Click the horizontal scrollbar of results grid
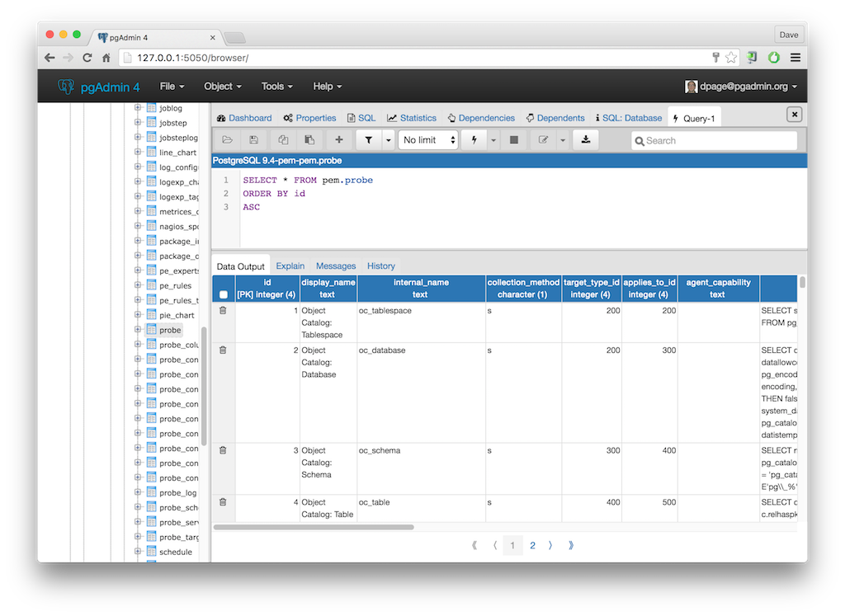This screenshot has width=845, height=616. click(x=314, y=527)
